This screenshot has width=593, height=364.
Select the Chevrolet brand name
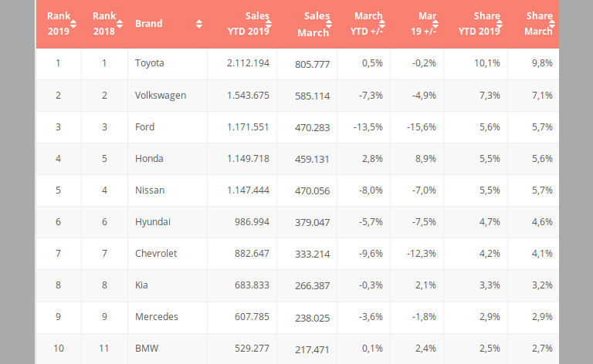[156, 254]
